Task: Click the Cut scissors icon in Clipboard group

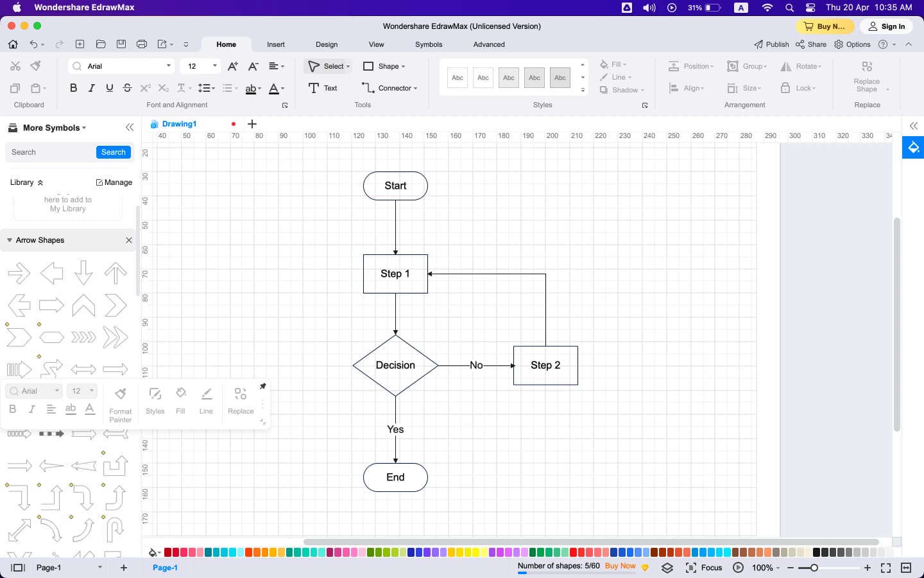Action: (15, 66)
